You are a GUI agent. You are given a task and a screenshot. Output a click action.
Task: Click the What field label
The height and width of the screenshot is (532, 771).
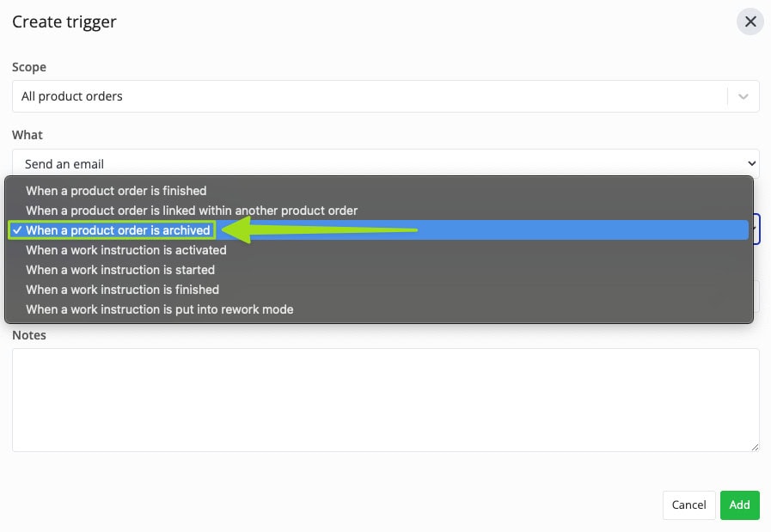point(28,135)
